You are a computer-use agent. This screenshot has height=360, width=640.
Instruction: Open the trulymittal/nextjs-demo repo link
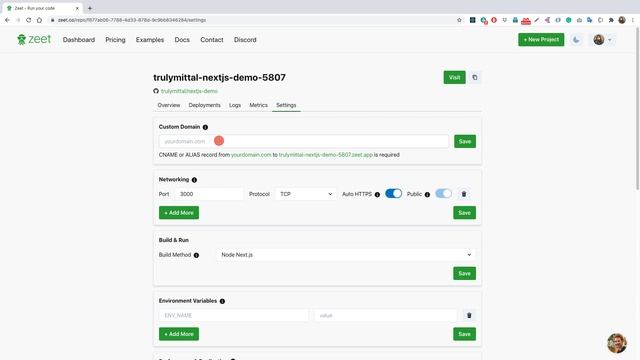(x=189, y=91)
